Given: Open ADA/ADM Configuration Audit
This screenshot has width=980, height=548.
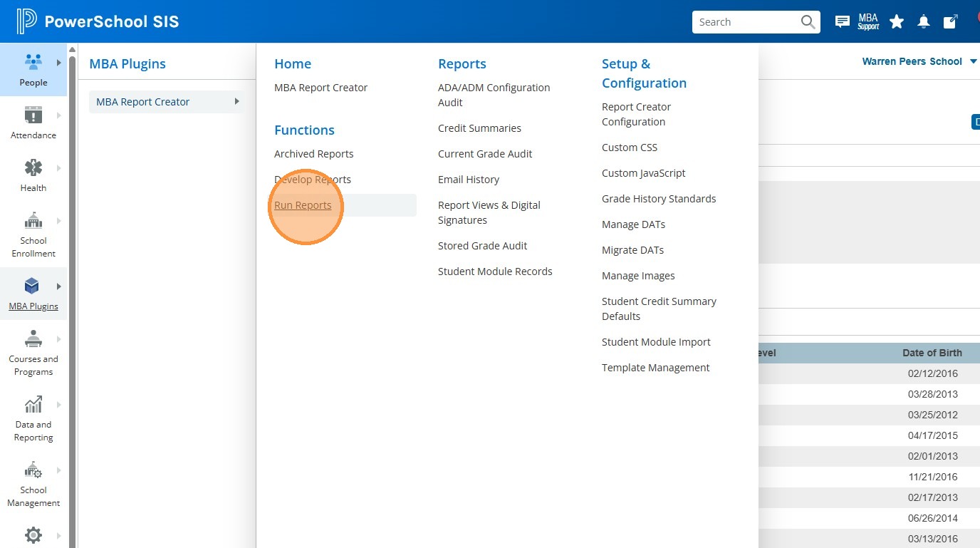Looking at the screenshot, I should (494, 95).
